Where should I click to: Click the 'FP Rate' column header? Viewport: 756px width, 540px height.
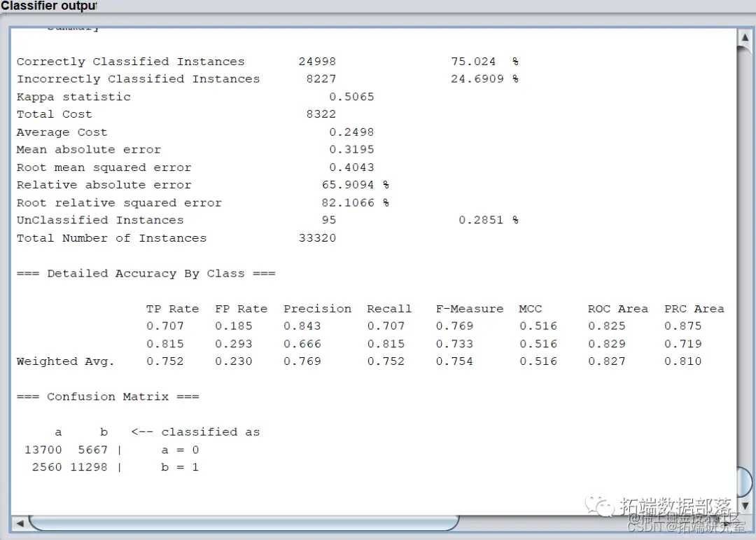coord(241,309)
